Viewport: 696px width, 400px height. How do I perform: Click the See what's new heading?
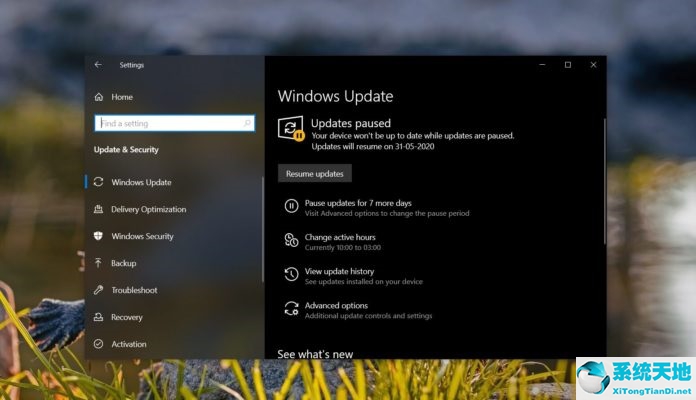[x=315, y=354]
